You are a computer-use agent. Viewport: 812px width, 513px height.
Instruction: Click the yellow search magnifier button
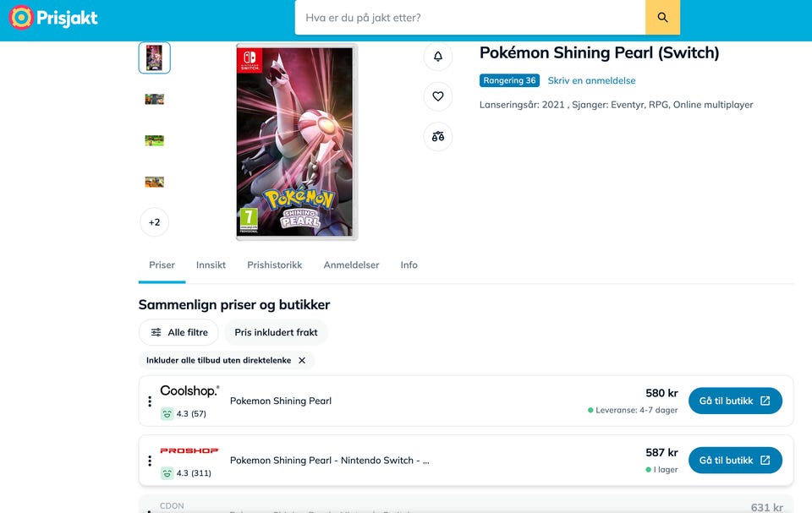click(x=662, y=18)
